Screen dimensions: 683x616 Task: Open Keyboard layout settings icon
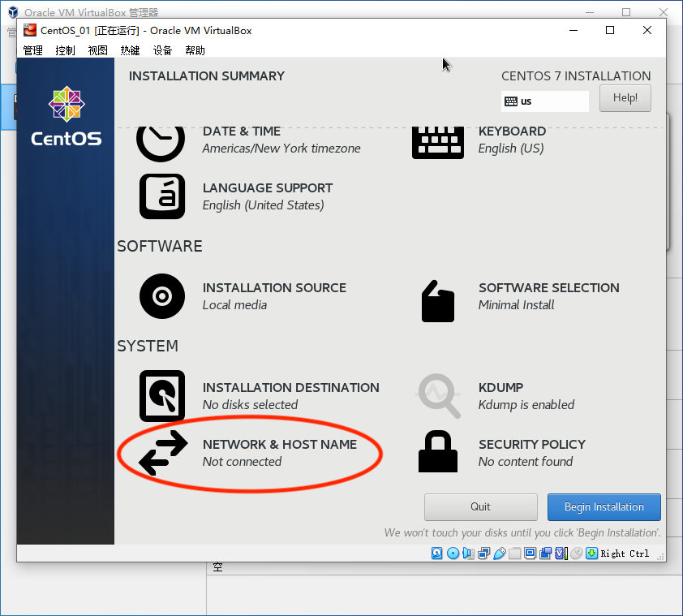click(x=438, y=143)
